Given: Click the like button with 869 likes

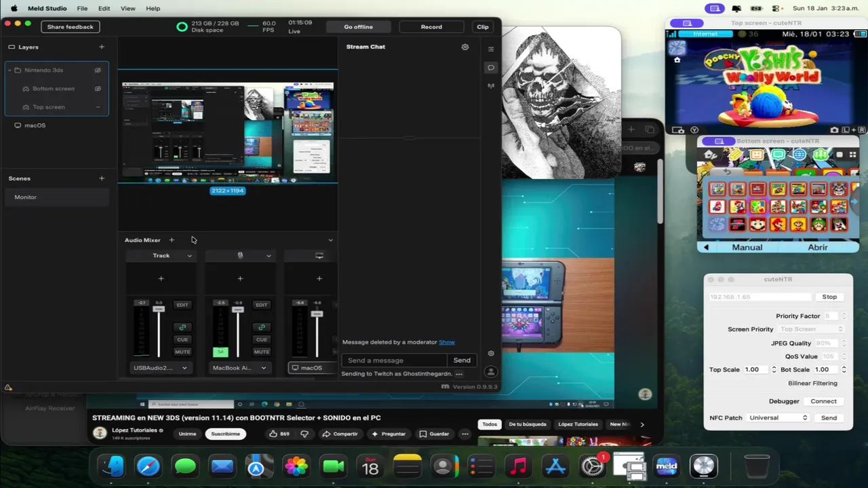Looking at the screenshot, I should (x=279, y=434).
